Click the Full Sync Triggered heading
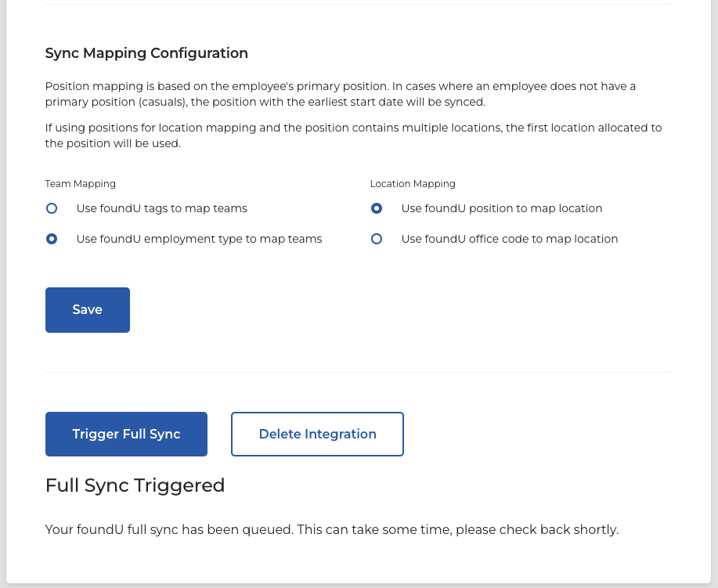718x588 pixels. tap(135, 485)
